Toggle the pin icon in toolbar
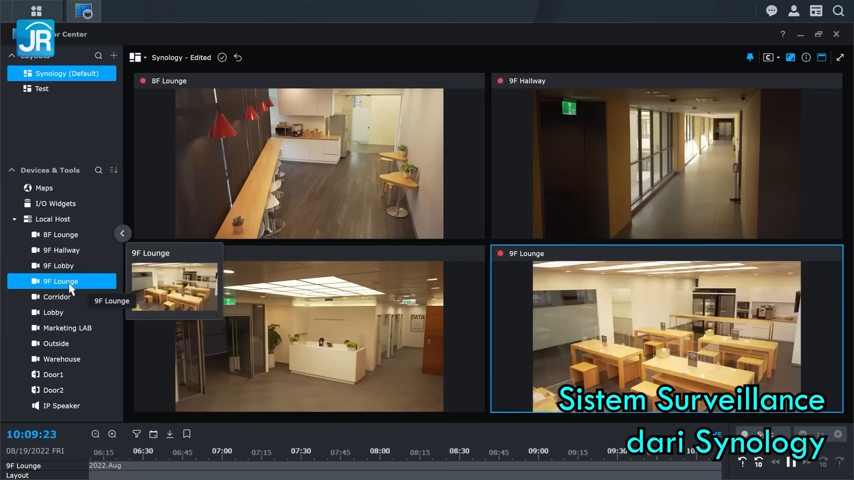This screenshot has height=480, width=854. tap(750, 58)
